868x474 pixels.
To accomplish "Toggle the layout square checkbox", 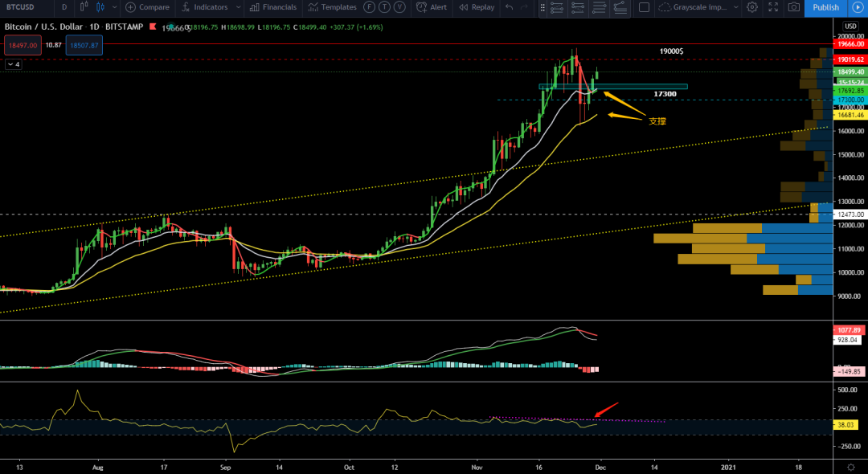I will [644, 7].
